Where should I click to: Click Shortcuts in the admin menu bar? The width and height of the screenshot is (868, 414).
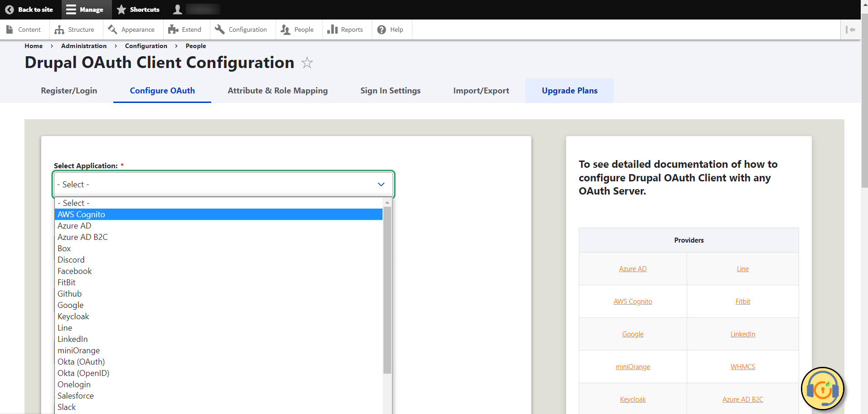[138, 9]
